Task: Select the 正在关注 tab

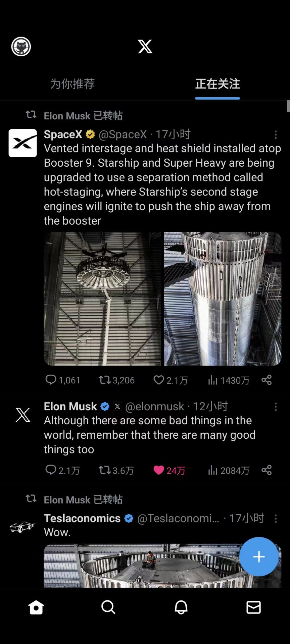Action: (x=217, y=84)
